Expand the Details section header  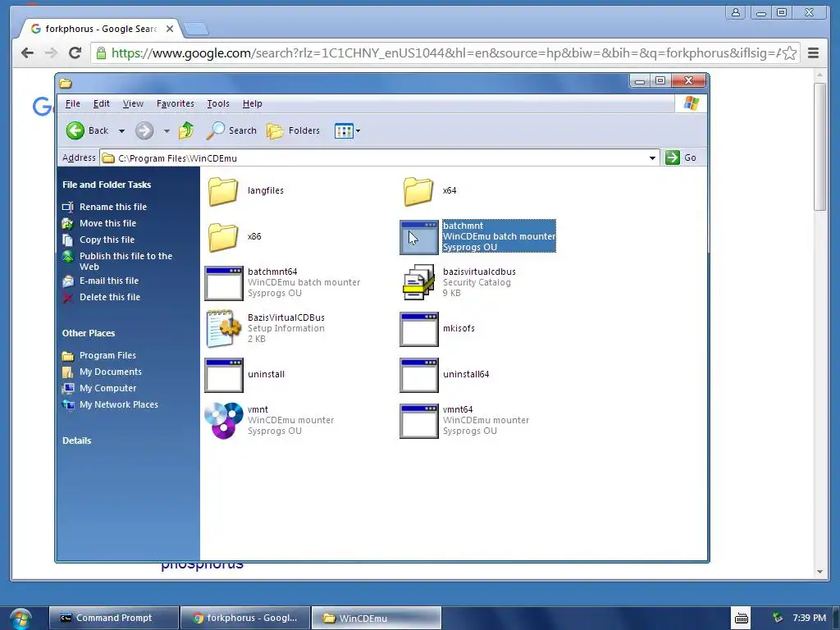(76, 441)
